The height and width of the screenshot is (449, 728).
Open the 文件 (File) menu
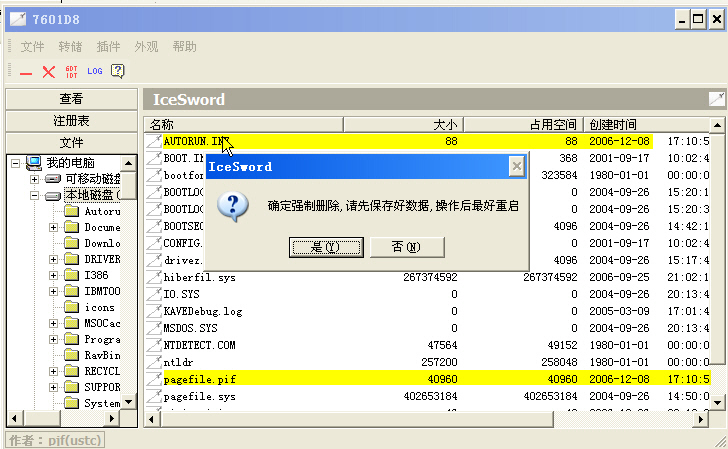click(32, 46)
